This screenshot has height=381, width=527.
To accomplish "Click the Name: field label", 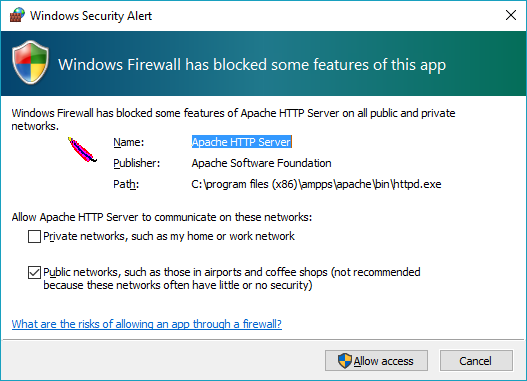I will point(128,142).
